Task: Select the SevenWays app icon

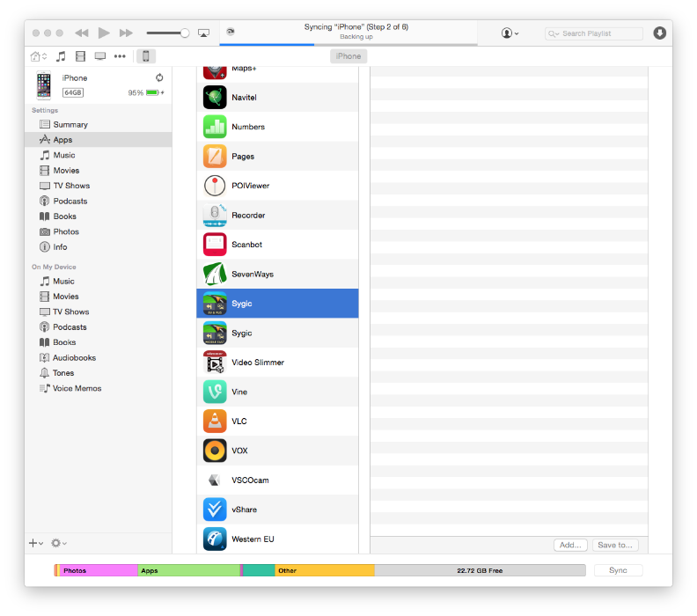Action: click(215, 275)
